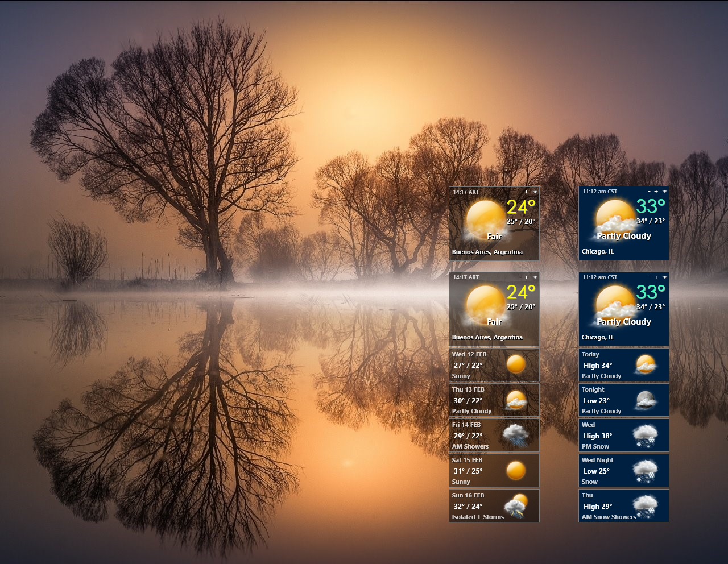The height and width of the screenshot is (564, 728).
Task: Click 11:12 am CST time in expanded Chicago widget
Action: 599,277
